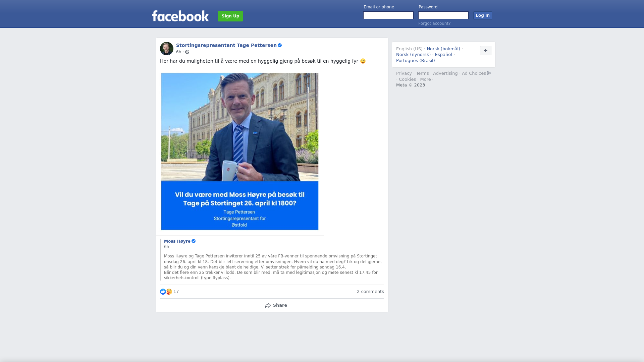Switch language to Norsk (bokmål)
644x362 pixels.
tap(443, 49)
